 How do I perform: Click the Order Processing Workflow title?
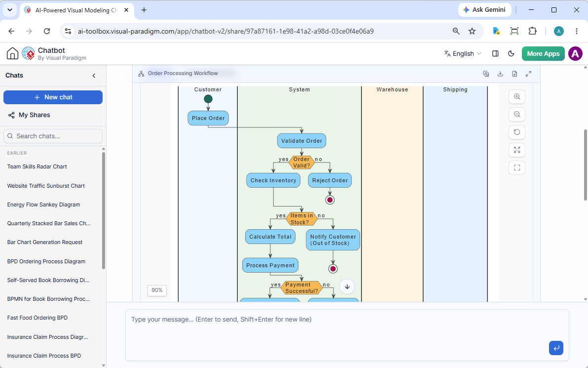pyautogui.click(x=183, y=73)
